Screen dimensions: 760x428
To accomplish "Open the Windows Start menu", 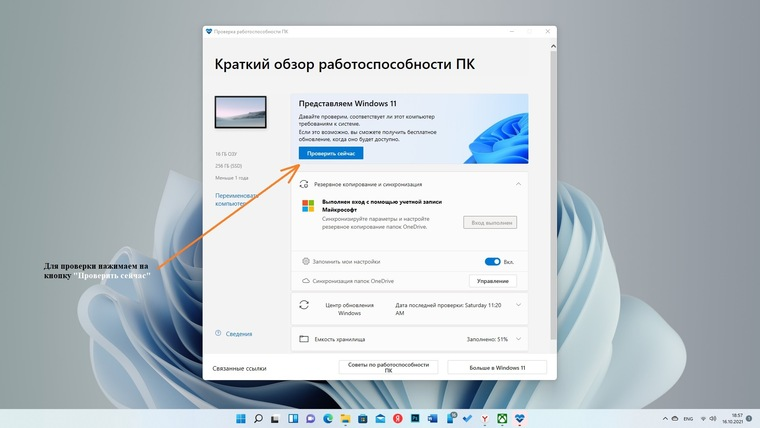I will 240,418.
